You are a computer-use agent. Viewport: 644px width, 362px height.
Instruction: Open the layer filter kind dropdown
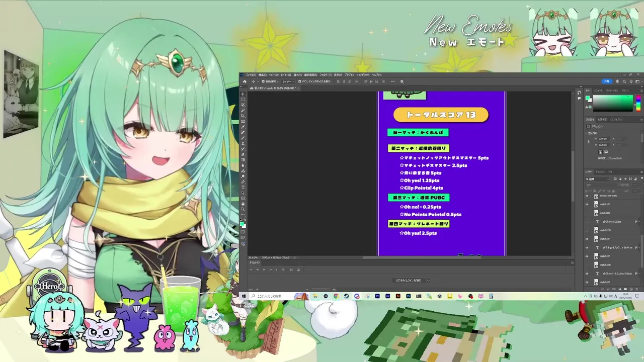[597, 179]
